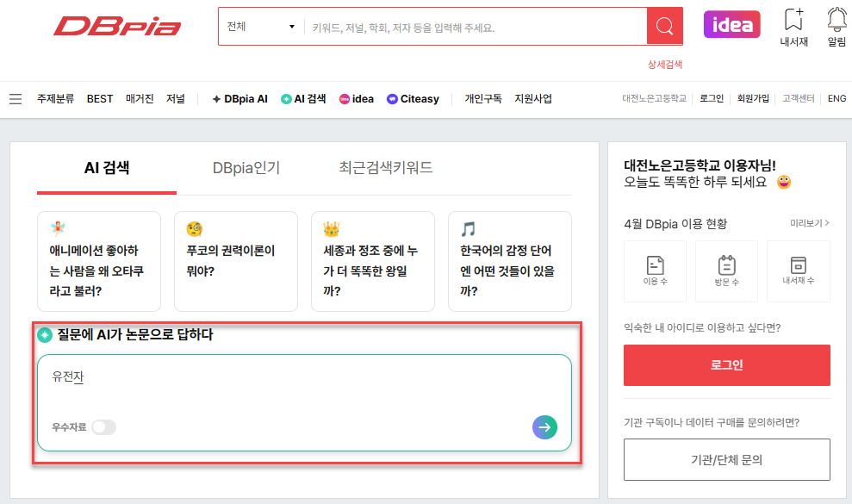Toggle the 우수자료 switch off or on

click(103, 427)
